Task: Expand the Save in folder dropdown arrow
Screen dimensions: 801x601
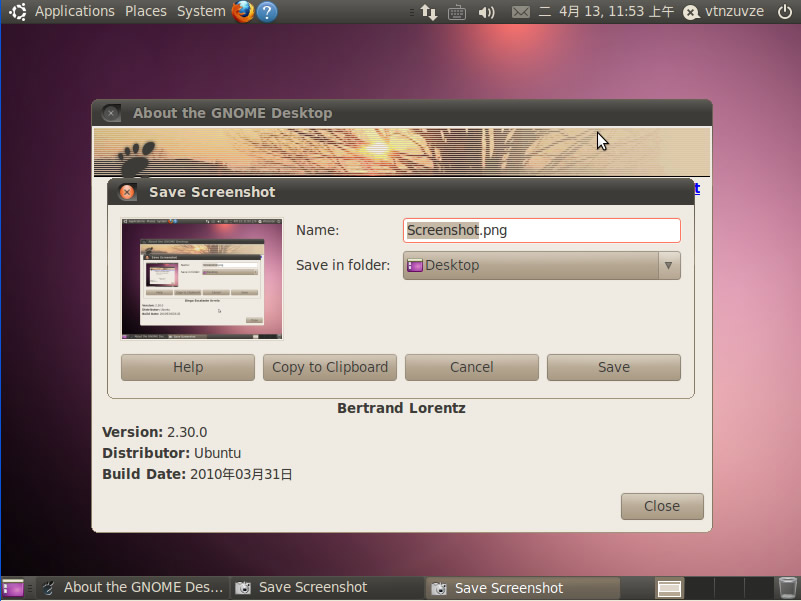Action: tap(668, 265)
